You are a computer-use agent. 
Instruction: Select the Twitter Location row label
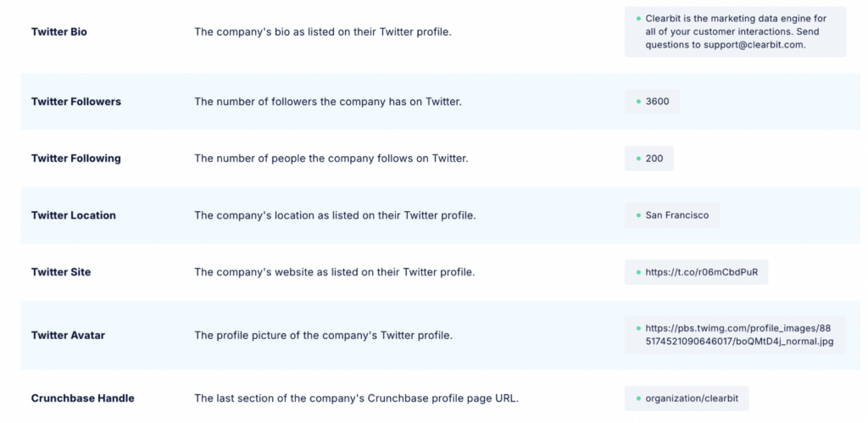74,215
